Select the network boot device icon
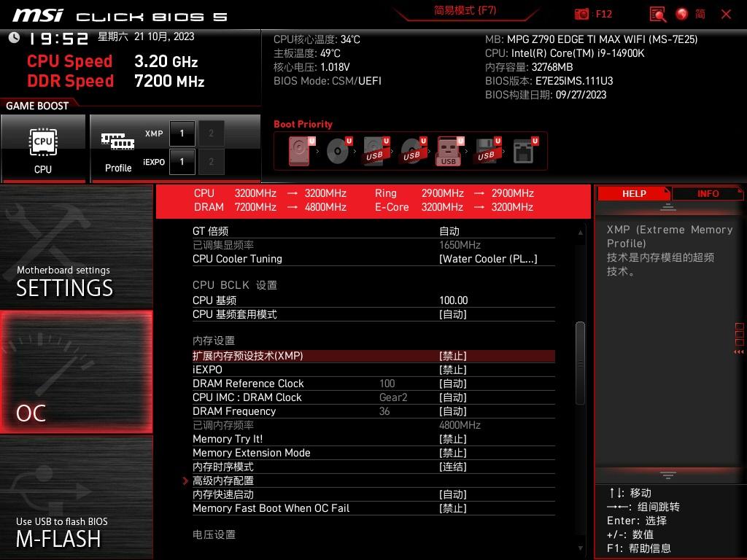Image resolution: width=747 pixels, height=560 pixels. 525,151
